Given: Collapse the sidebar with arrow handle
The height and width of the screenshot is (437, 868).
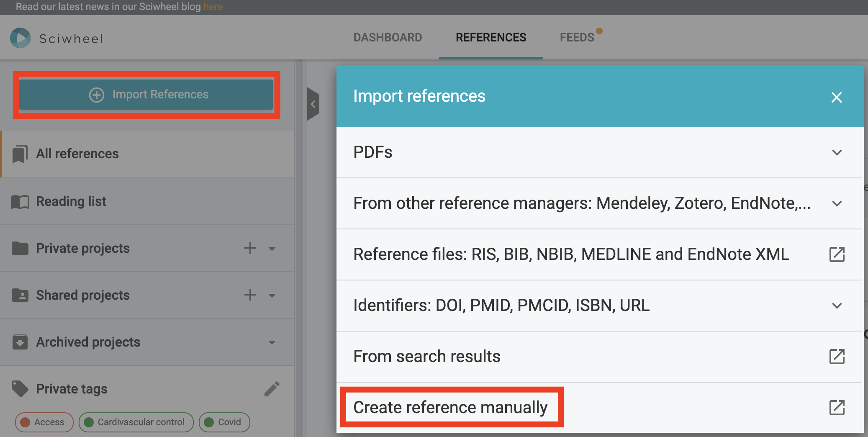Looking at the screenshot, I should 313,104.
